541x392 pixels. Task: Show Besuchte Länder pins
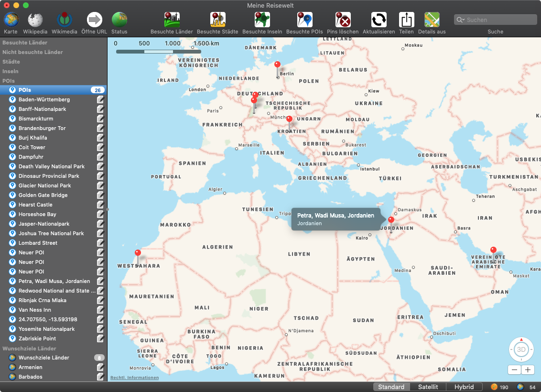172,20
